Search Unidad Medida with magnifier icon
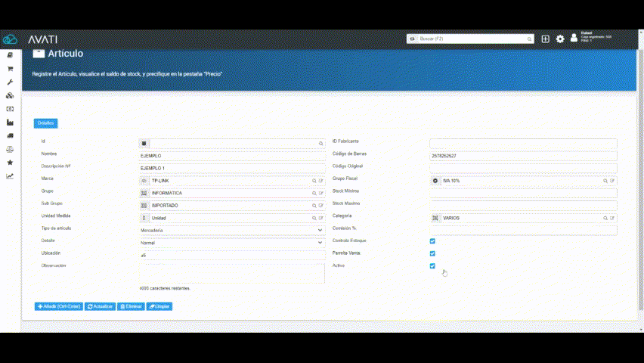 [x=314, y=219]
